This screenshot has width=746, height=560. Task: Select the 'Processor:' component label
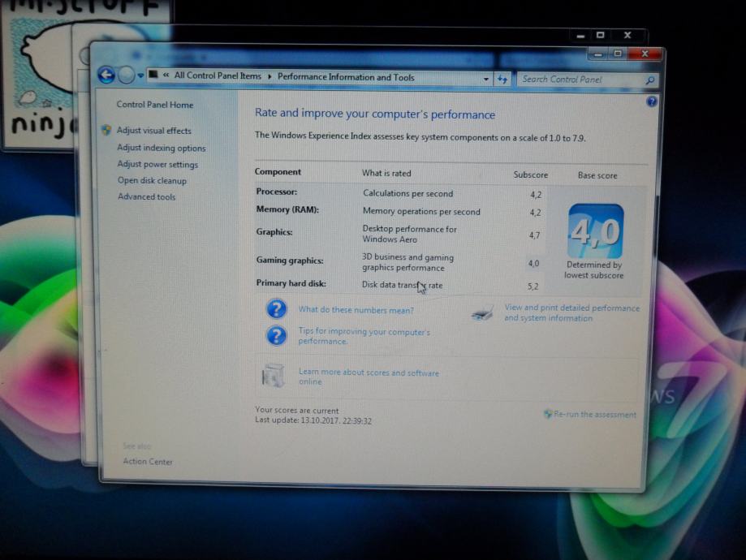pyautogui.click(x=277, y=192)
